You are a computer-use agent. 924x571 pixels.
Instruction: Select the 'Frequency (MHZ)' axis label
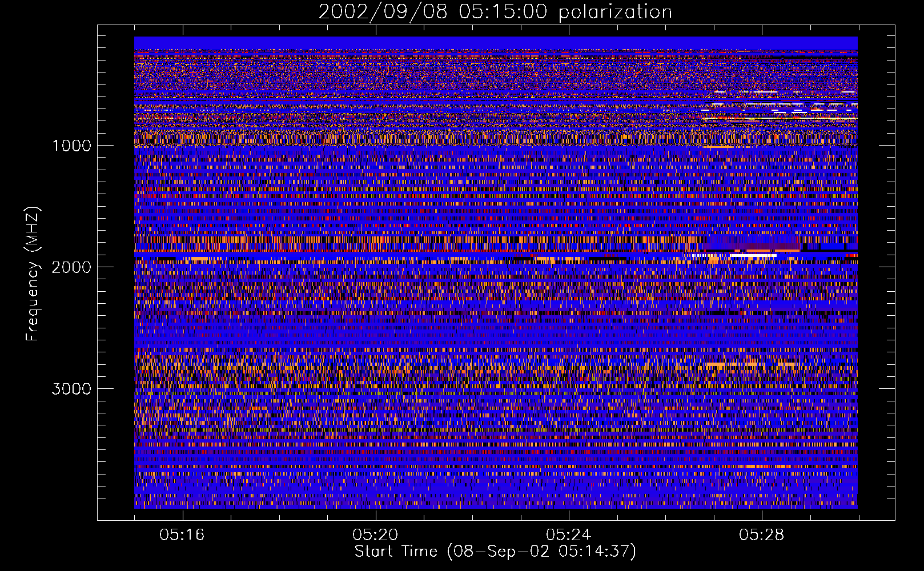point(33,274)
